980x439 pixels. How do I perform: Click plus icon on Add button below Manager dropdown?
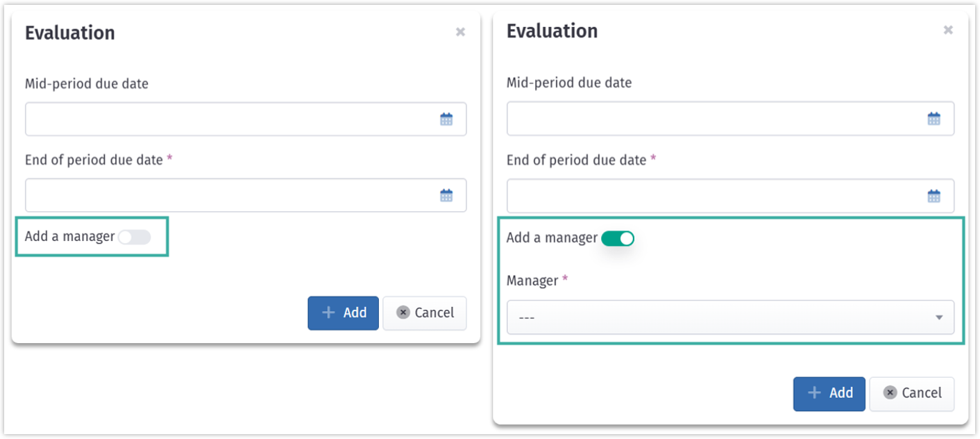point(815,393)
